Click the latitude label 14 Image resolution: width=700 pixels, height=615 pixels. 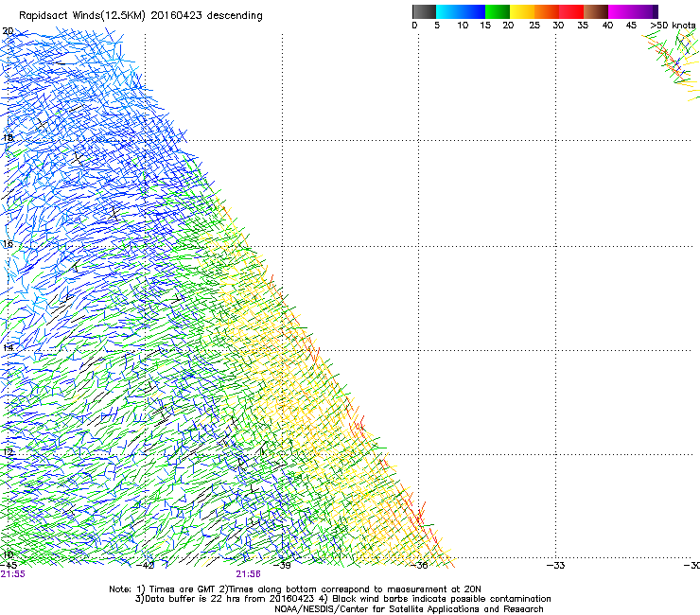pos(8,347)
